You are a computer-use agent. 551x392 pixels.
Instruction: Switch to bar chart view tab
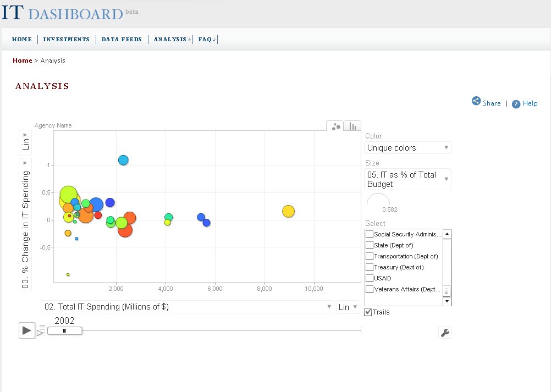click(352, 126)
